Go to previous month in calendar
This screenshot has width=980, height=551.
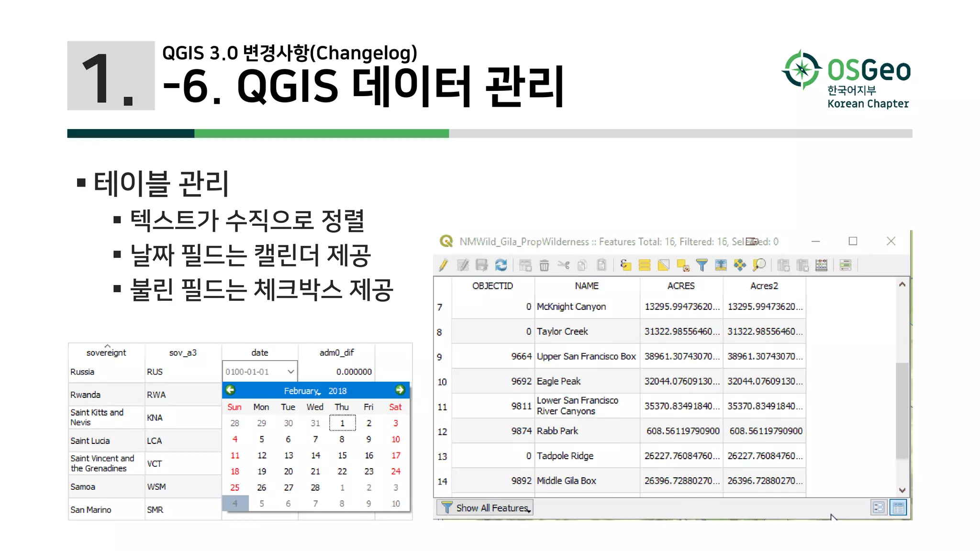point(231,390)
